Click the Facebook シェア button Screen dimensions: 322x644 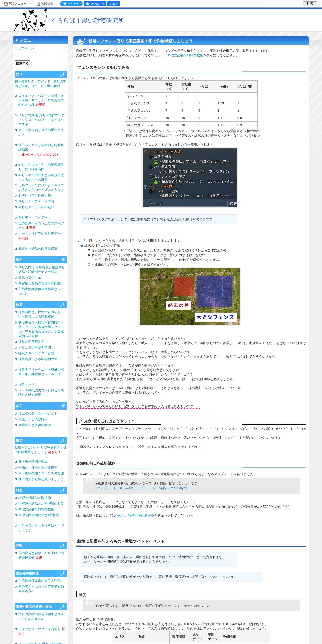point(114,4)
